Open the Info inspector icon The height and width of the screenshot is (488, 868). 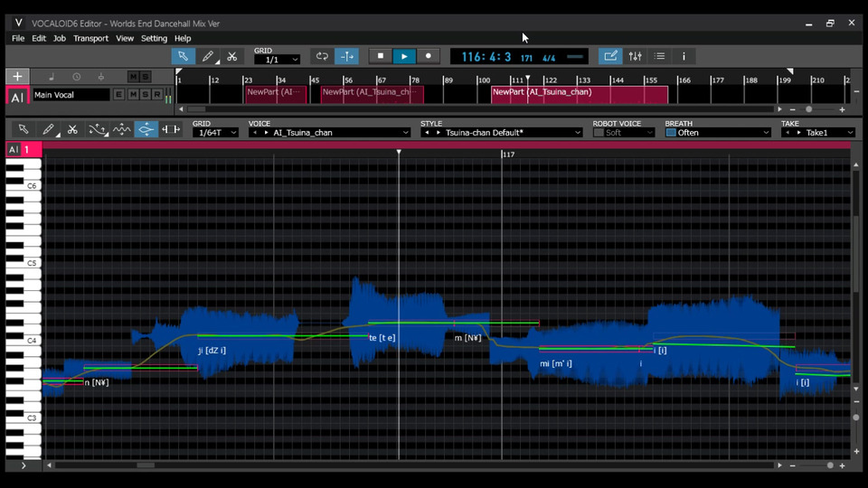[684, 56]
